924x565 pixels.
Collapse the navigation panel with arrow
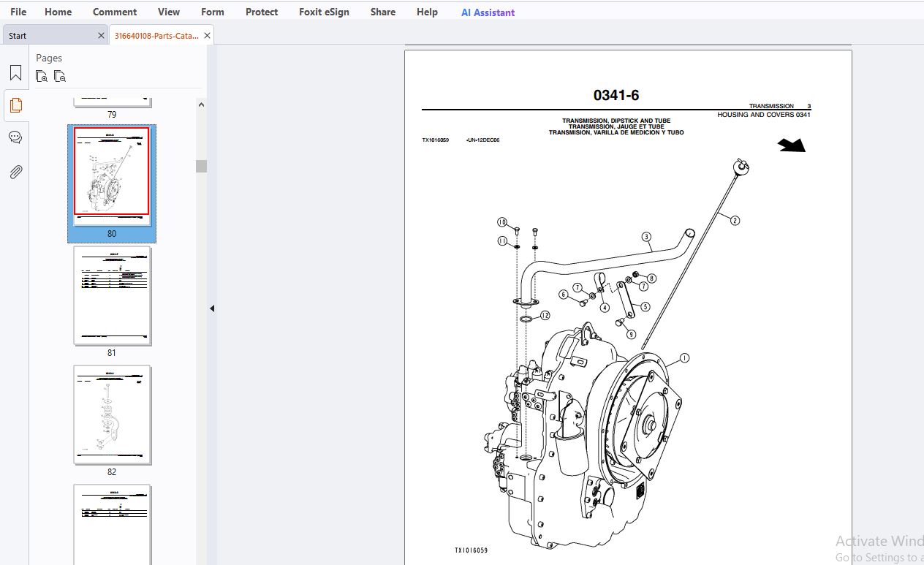212,308
